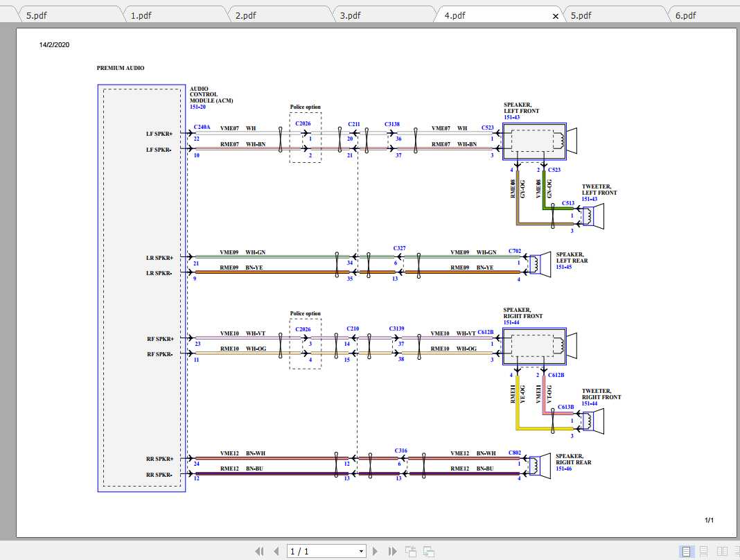The image size is (740, 560).
Task: Follow the C240A connector link
Action: (x=202, y=127)
